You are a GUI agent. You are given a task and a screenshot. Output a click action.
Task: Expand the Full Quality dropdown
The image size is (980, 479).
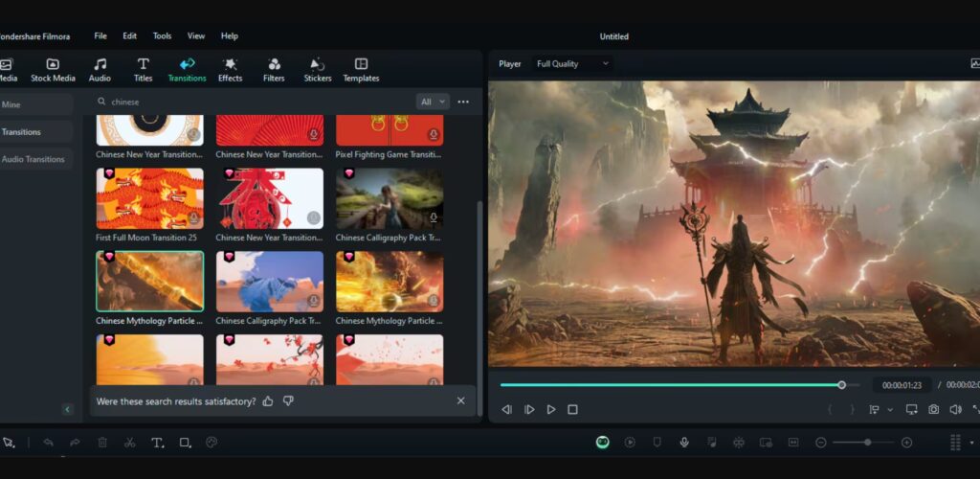(x=572, y=64)
